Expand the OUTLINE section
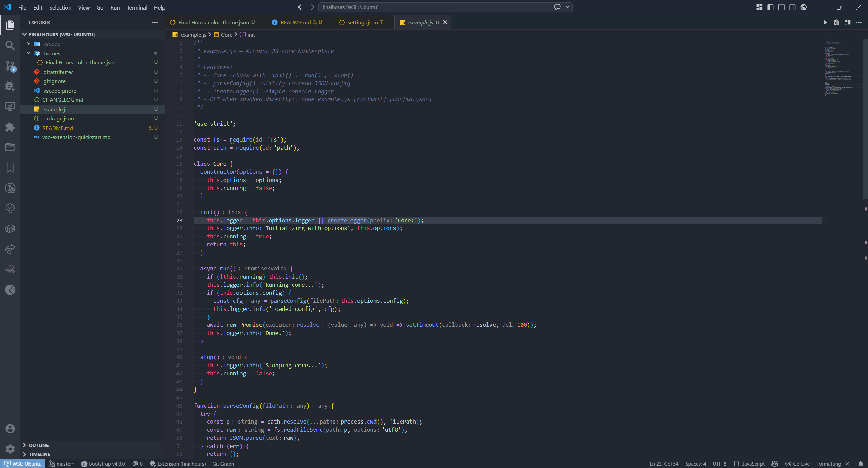Viewport: 868px width, 468px height. point(38,445)
